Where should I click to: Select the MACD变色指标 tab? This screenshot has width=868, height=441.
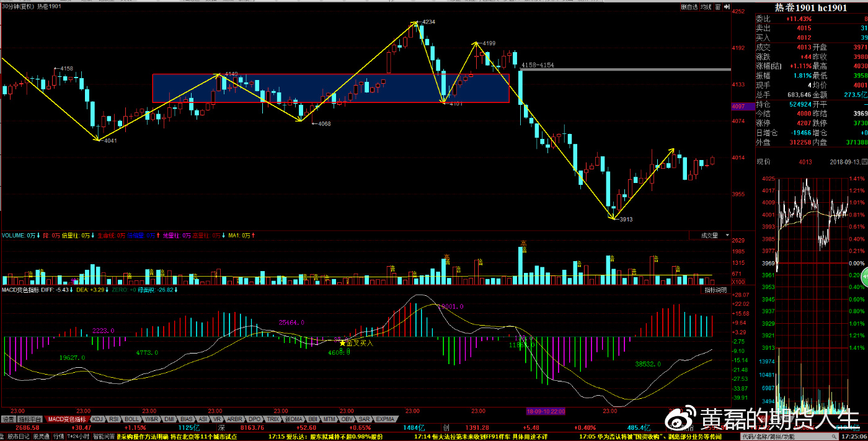(x=68, y=419)
